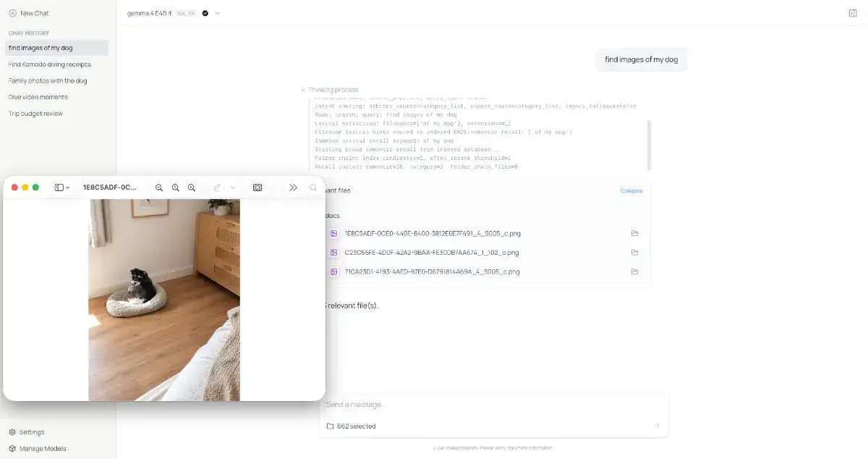868x459 pixels.
Task: Start a New Chat
Action: [29, 13]
